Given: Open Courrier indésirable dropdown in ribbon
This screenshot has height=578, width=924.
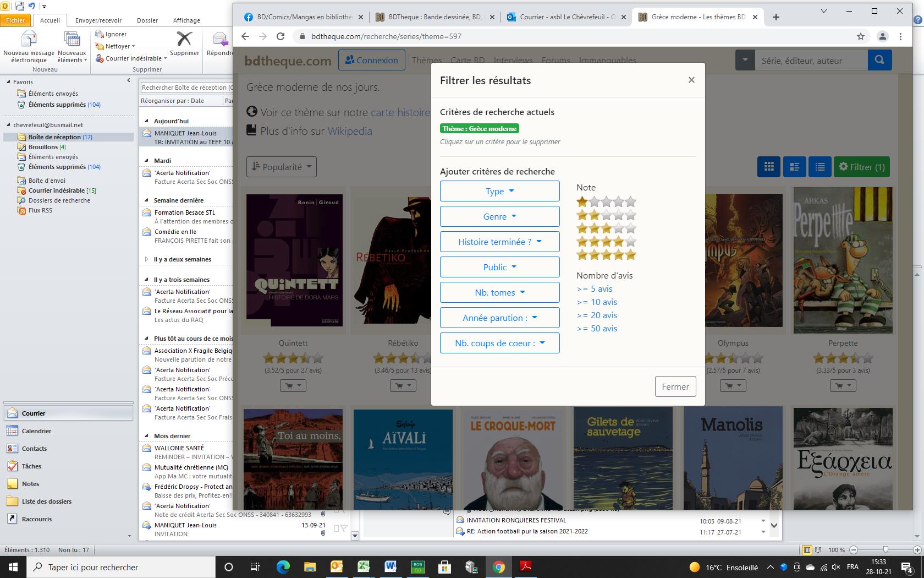Looking at the screenshot, I should (x=131, y=58).
